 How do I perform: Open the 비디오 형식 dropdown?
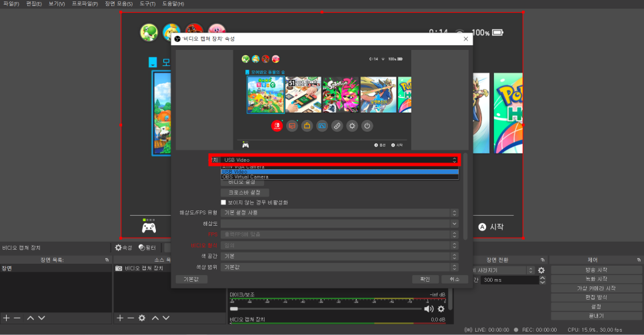point(339,245)
